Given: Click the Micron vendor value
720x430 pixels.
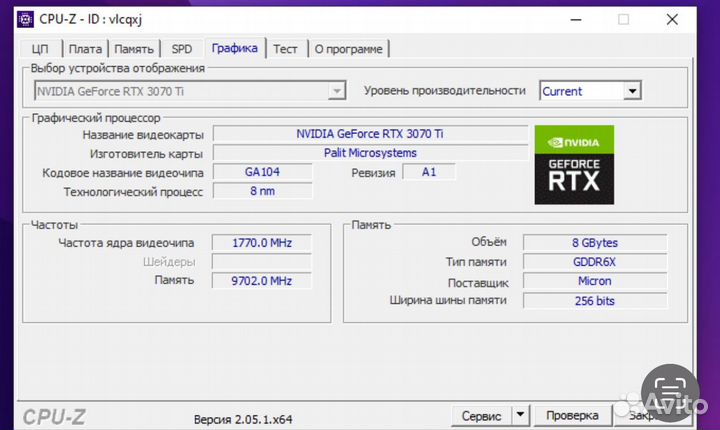Looking at the screenshot, I should tap(595, 281).
